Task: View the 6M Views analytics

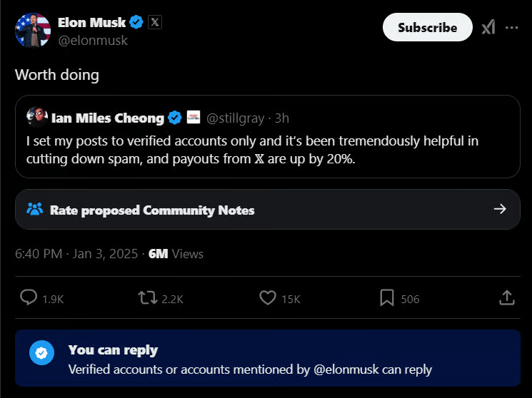Action: pos(176,254)
